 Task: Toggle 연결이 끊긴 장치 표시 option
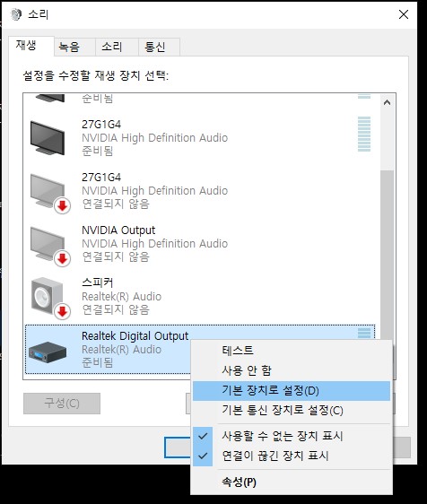point(292,456)
